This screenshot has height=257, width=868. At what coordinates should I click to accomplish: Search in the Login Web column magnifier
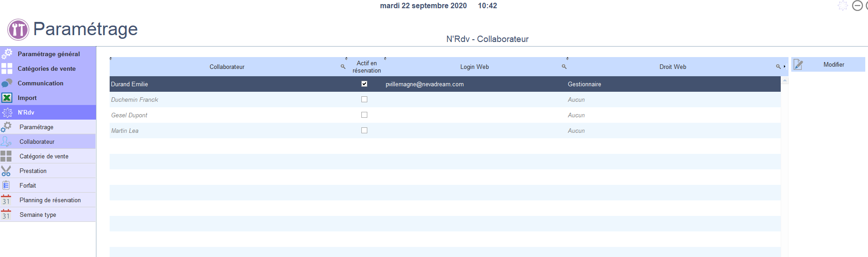564,67
